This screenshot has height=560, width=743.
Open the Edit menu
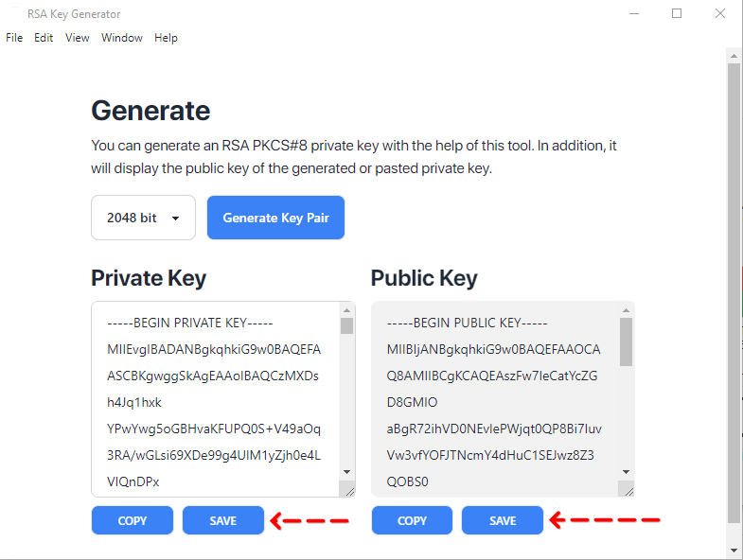click(x=44, y=38)
